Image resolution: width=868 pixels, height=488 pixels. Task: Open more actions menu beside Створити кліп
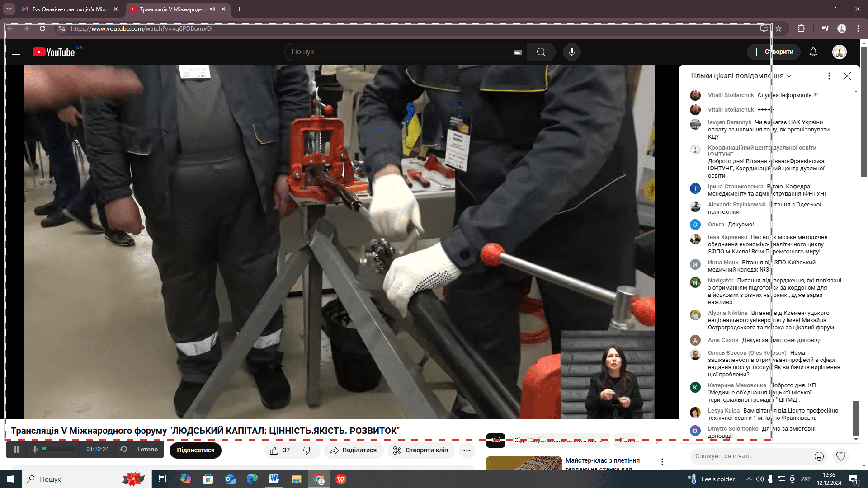click(467, 450)
